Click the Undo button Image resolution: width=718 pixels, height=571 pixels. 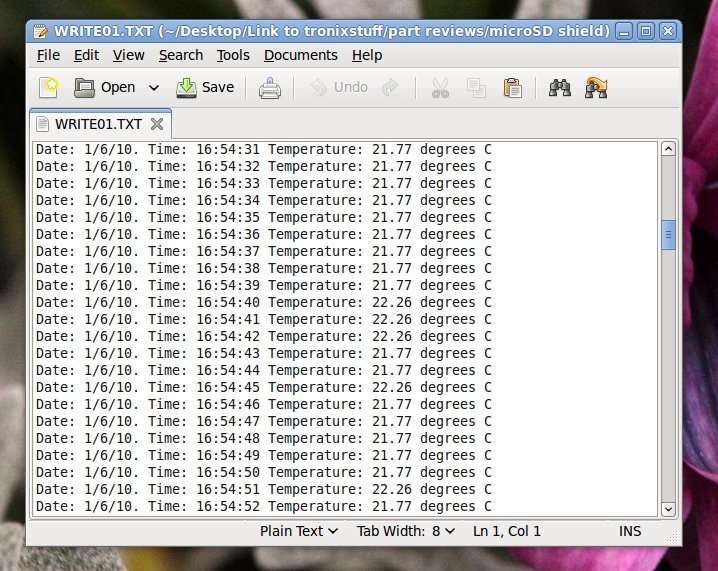point(339,88)
